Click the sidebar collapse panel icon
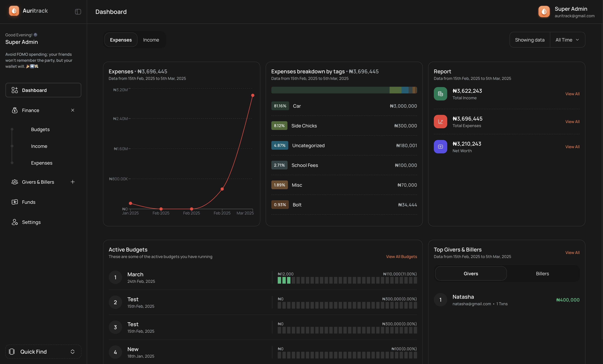Viewport: 603px width, 364px height. 78,12
